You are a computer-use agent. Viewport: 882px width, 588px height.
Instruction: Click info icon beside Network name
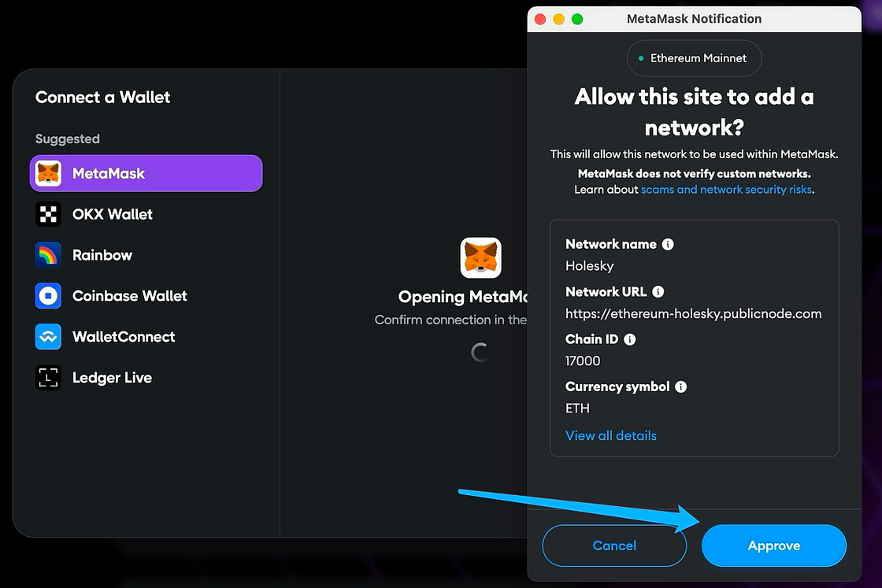tap(668, 244)
